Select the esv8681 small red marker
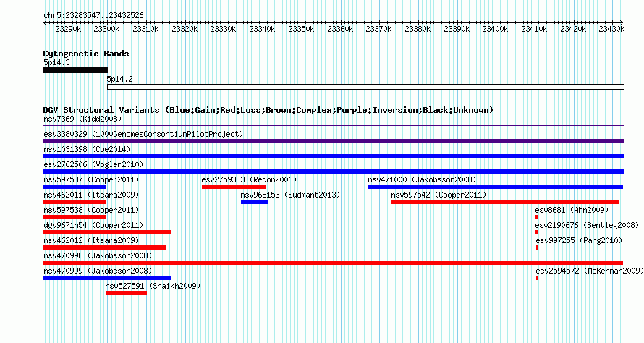 point(537,217)
